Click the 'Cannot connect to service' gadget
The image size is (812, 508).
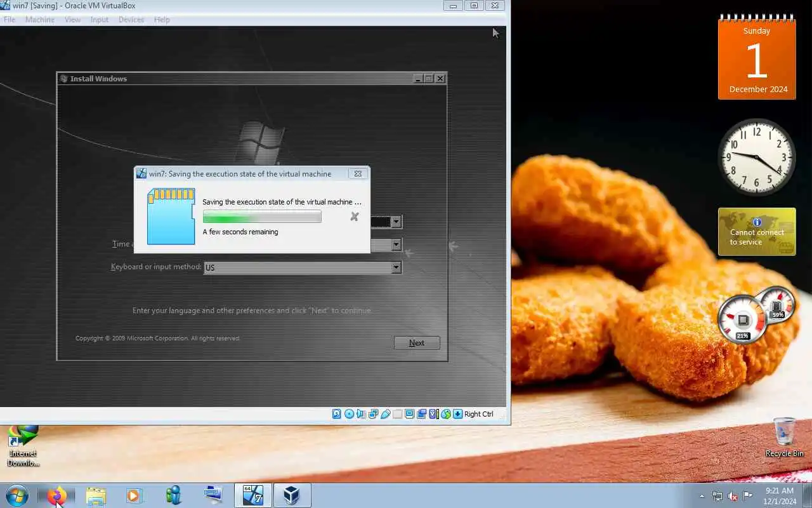[x=757, y=232]
